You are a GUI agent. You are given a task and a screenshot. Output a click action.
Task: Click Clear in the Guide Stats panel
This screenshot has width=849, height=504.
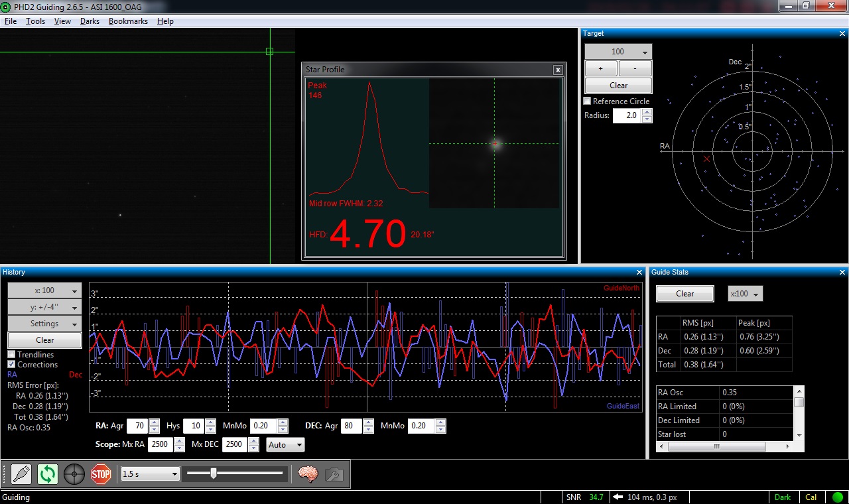click(x=685, y=294)
